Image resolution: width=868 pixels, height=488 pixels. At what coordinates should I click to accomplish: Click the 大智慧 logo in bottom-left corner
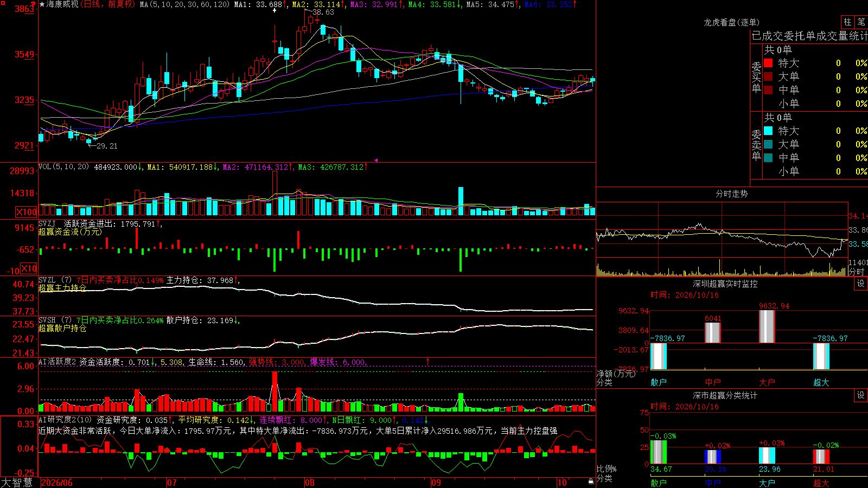pos(17,482)
